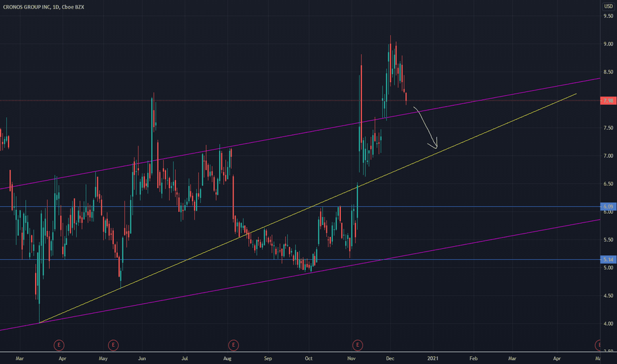Viewport: 617px width, 364px height.
Task: Click the 2021 label on time axis
Action: click(432, 359)
